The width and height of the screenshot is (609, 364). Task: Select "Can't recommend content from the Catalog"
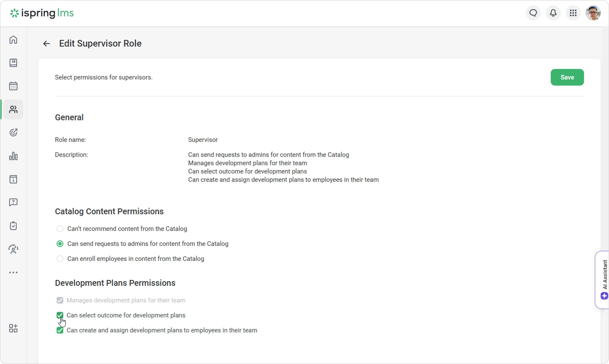60,229
